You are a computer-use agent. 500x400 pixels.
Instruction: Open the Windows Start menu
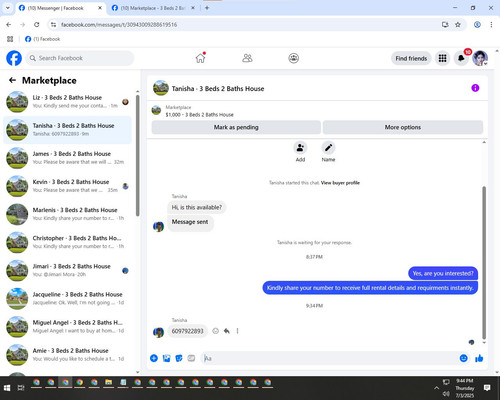tap(7, 388)
